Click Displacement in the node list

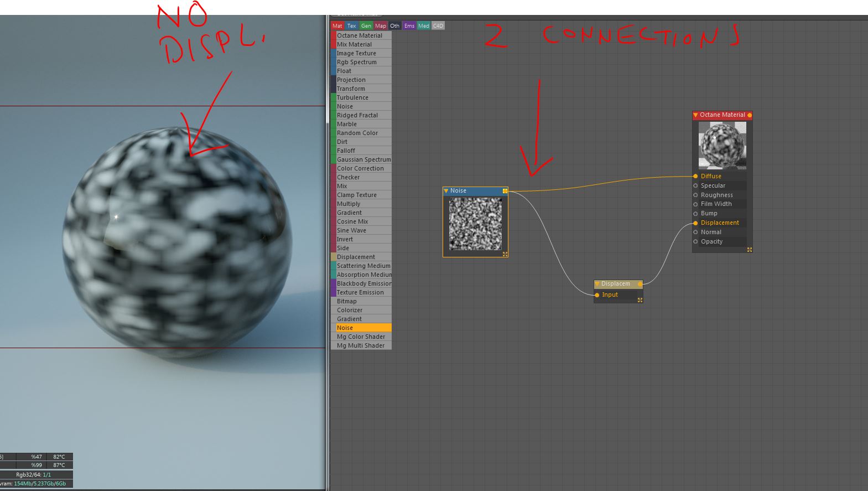pyautogui.click(x=361, y=257)
